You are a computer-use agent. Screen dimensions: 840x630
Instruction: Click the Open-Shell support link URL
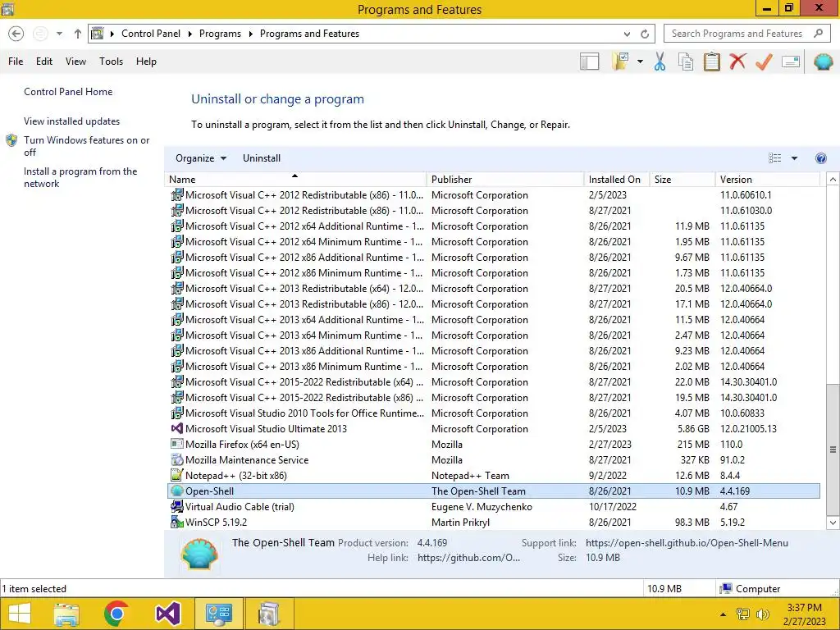[x=687, y=543]
